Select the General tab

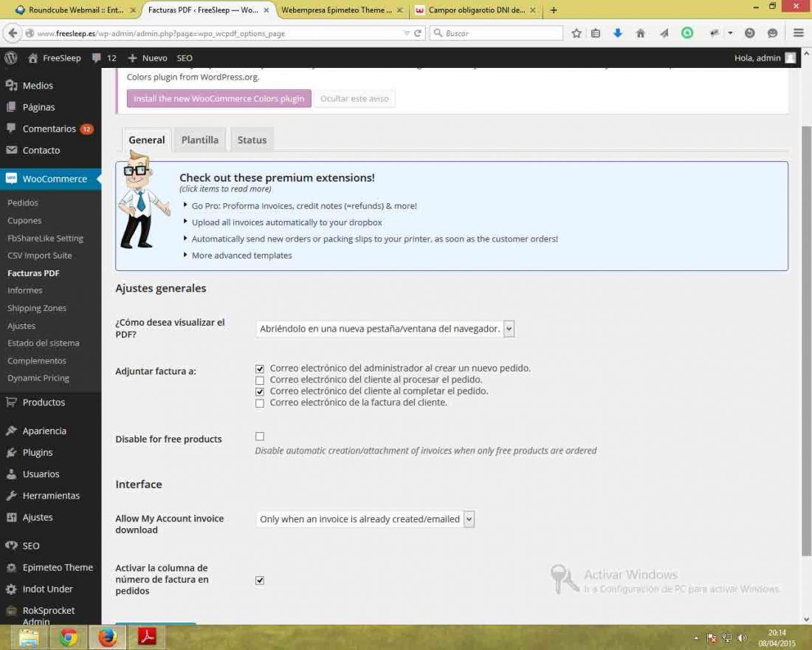point(147,140)
